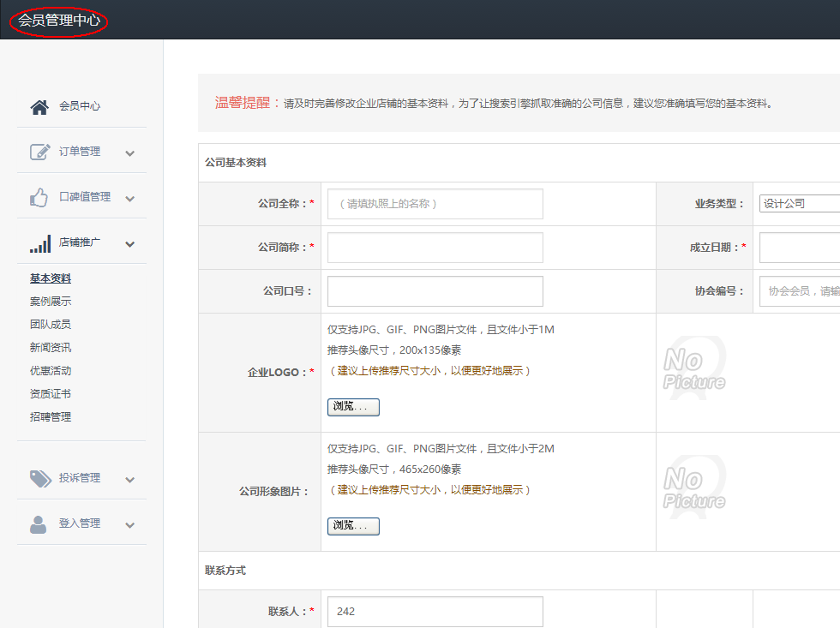This screenshot has height=628, width=840.
Task: Click the 联系人 field containing 242
Action: (435, 611)
